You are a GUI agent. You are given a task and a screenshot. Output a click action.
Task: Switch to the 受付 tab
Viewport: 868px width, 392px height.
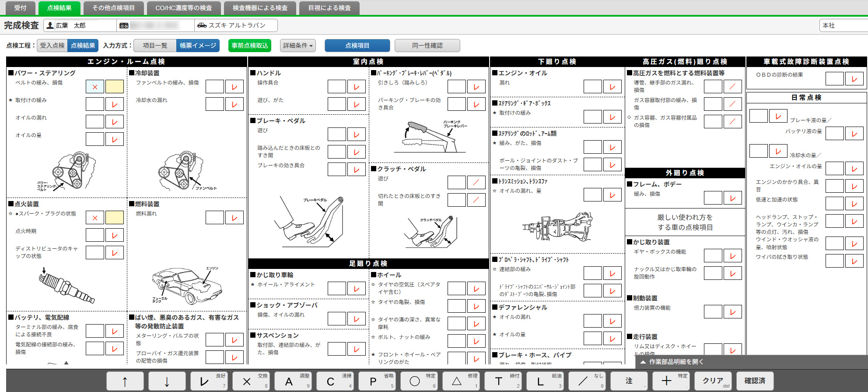coord(20,8)
